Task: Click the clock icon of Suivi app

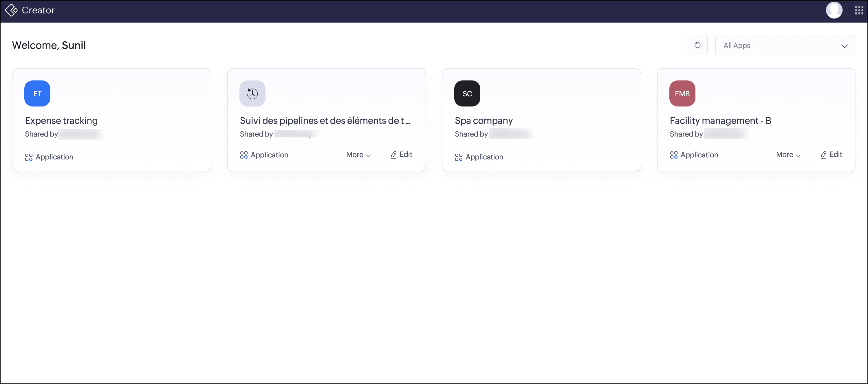Action: tap(252, 94)
